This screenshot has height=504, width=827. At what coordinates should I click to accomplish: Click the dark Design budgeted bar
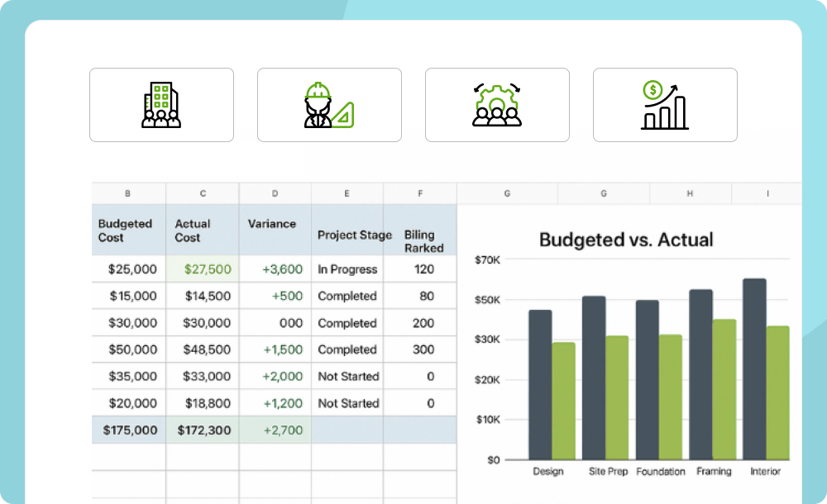pos(540,385)
